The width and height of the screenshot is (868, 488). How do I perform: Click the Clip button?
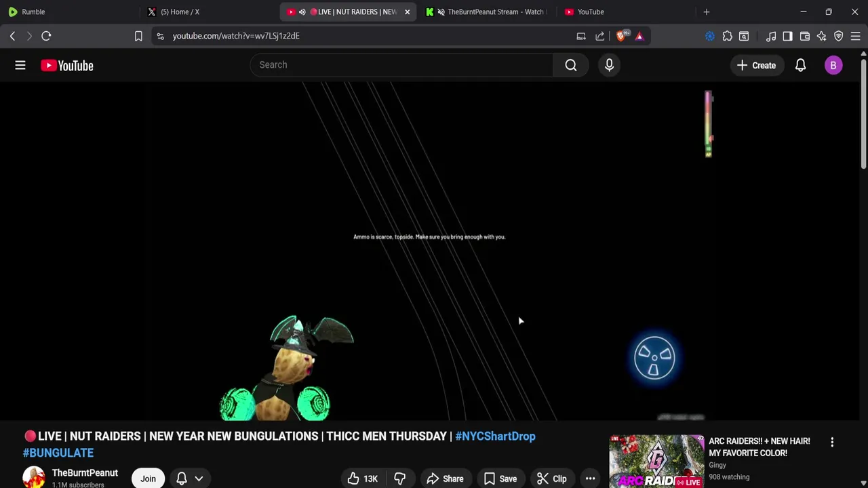coord(551,479)
